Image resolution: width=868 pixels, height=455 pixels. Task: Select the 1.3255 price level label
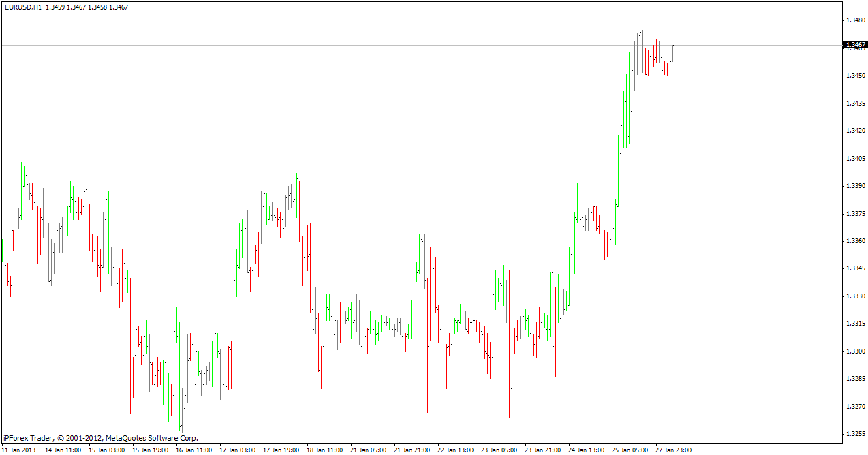coord(855,434)
